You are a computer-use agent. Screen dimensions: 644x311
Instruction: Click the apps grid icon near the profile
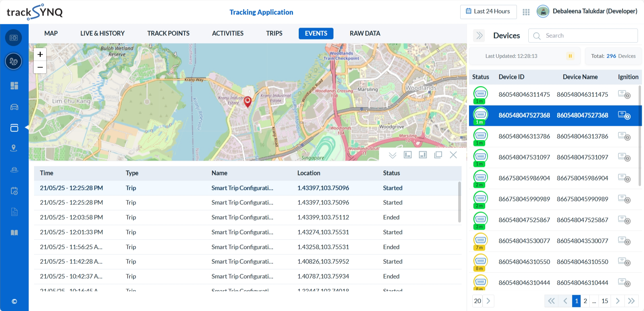click(526, 11)
